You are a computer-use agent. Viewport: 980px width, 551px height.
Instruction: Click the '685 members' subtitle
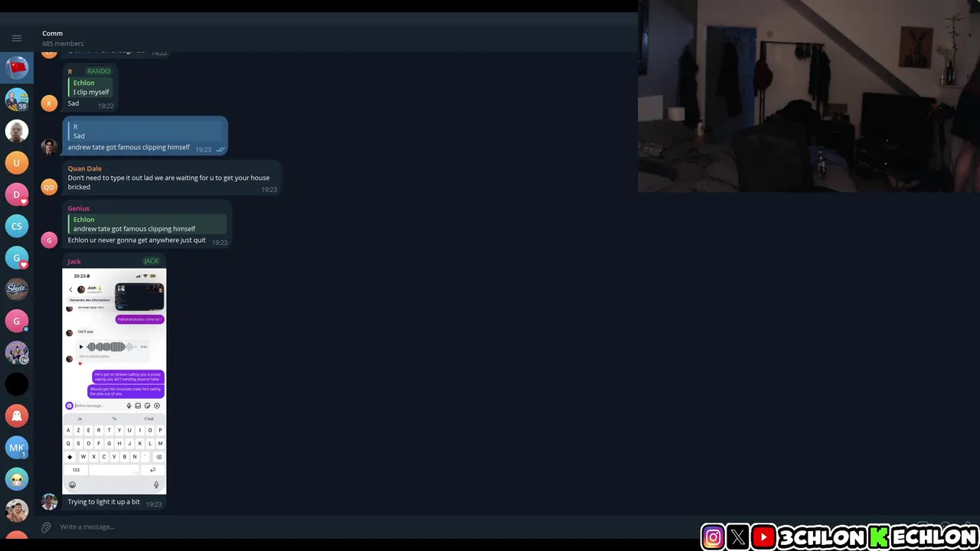[x=63, y=44]
